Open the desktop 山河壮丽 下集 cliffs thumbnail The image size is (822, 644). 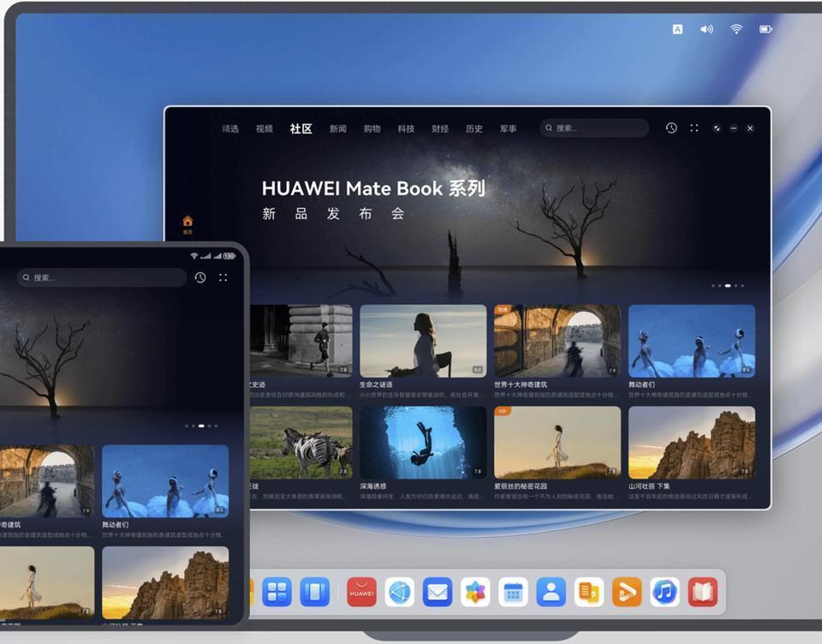tap(692, 443)
